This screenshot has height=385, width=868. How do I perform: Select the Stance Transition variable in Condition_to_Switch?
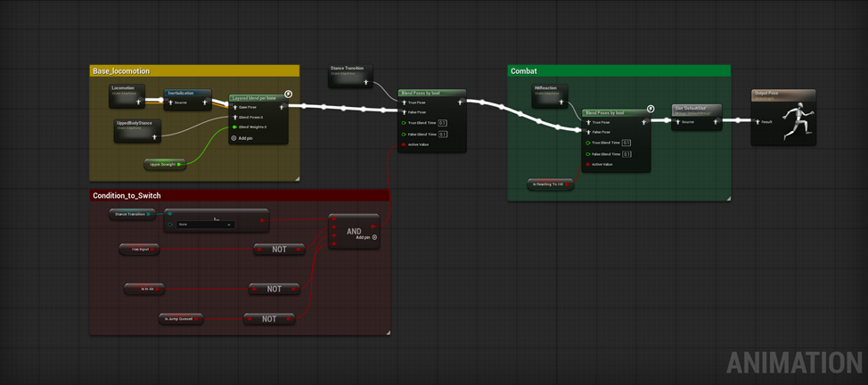(132, 215)
